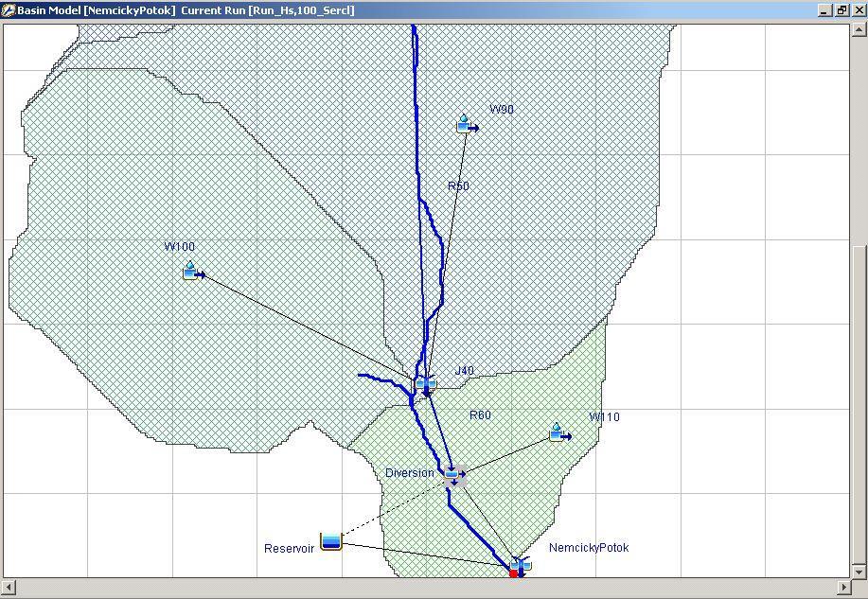Select the W110 subbasin icon
This screenshot has width=868, height=599.
pyautogui.click(x=560, y=432)
